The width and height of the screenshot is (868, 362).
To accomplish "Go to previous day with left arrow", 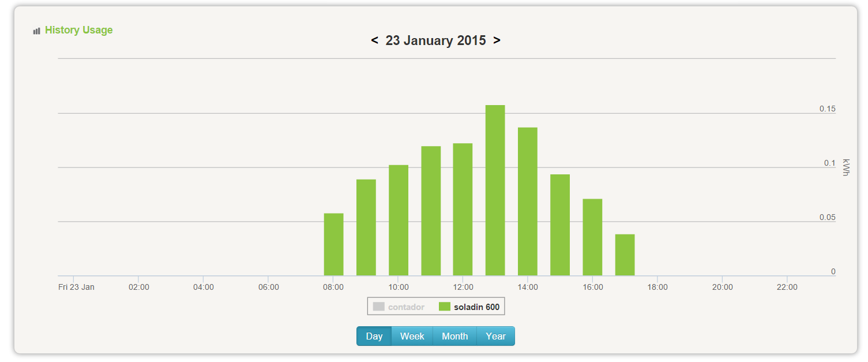I will click(374, 40).
